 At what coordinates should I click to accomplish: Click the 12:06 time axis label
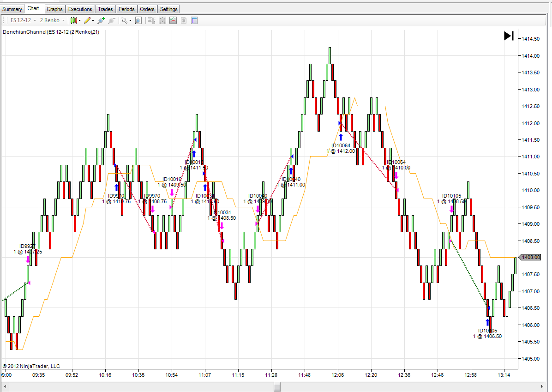[337, 375]
